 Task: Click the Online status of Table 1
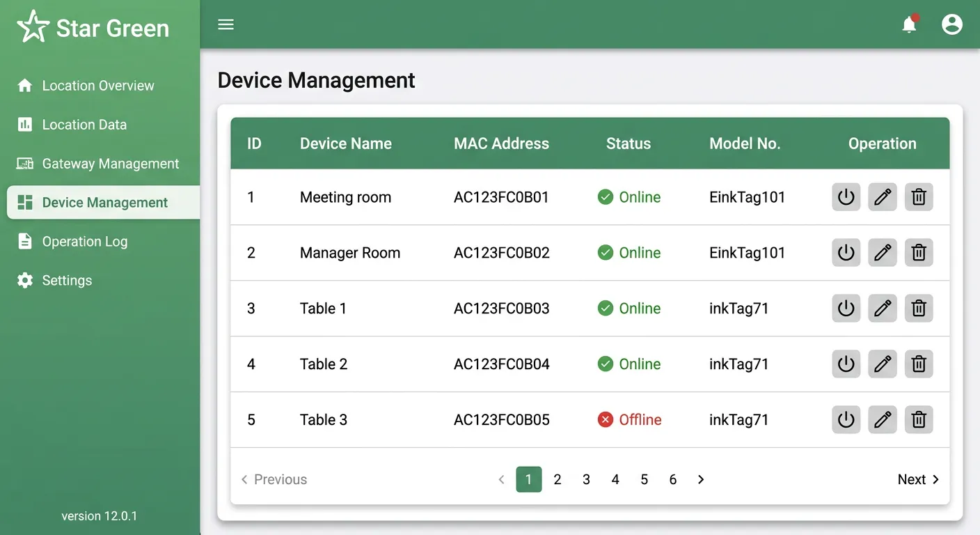pos(629,308)
